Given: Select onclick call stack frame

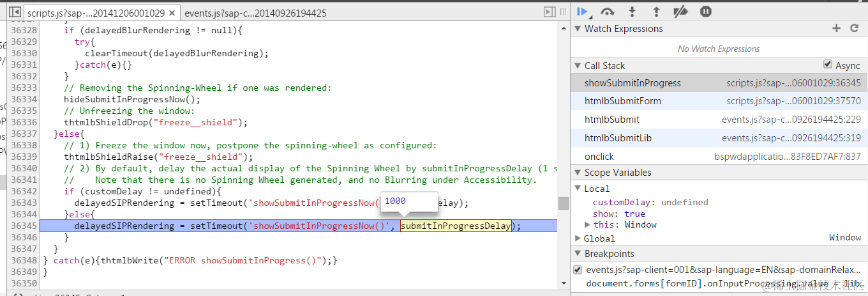Looking at the screenshot, I should 719,157.
